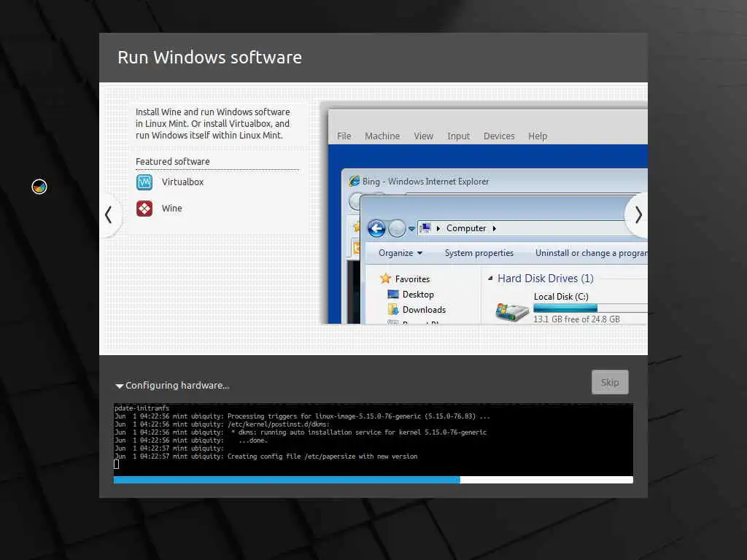Click the Processing triggers for linux-image log line
The image size is (747, 560).
[302, 416]
